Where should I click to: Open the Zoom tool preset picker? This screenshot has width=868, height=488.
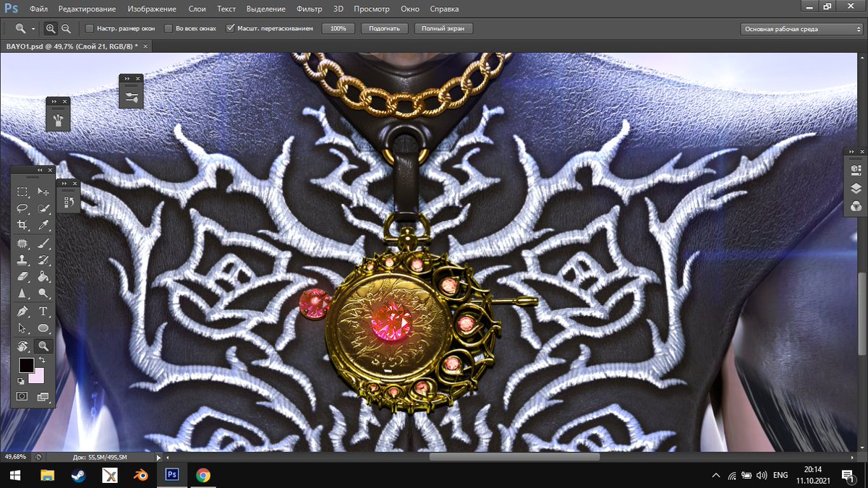(x=33, y=29)
